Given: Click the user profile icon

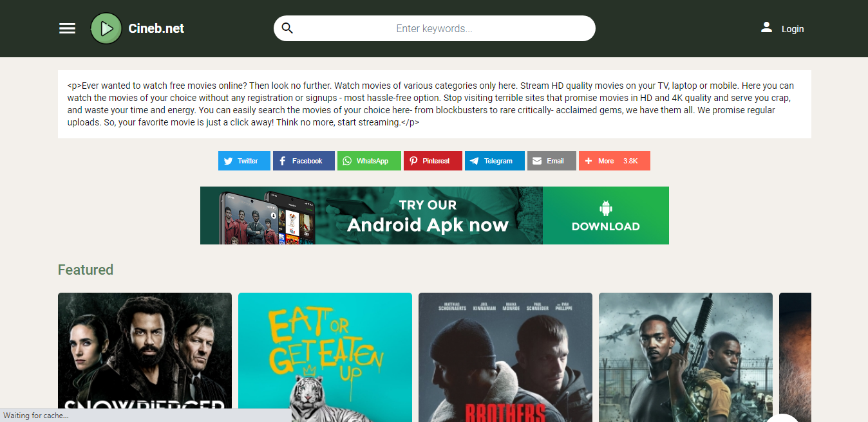Looking at the screenshot, I should [x=766, y=27].
